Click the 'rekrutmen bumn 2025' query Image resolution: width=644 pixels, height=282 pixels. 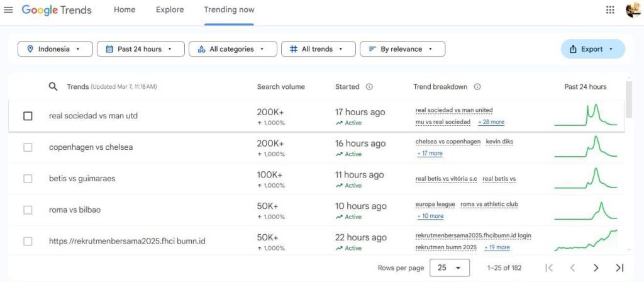[446, 247]
